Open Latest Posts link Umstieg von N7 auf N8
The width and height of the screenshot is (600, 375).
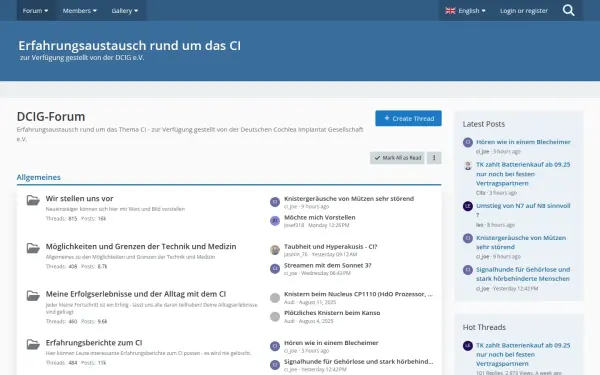(523, 210)
